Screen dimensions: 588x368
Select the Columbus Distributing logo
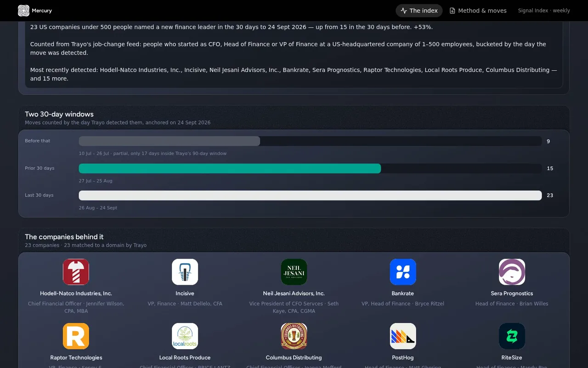click(294, 336)
